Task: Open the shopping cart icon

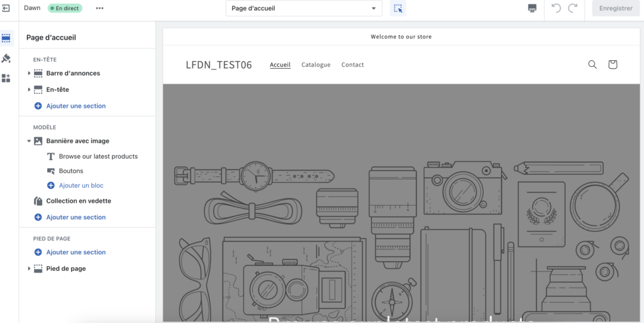Action: pyautogui.click(x=613, y=64)
